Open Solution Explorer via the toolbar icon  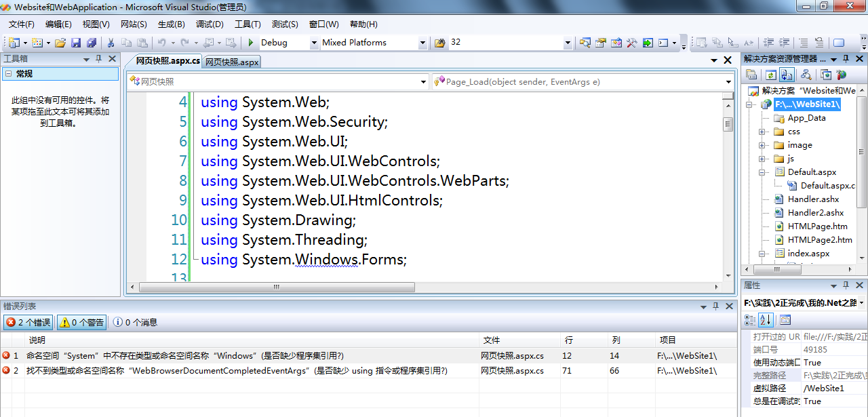[x=585, y=43]
